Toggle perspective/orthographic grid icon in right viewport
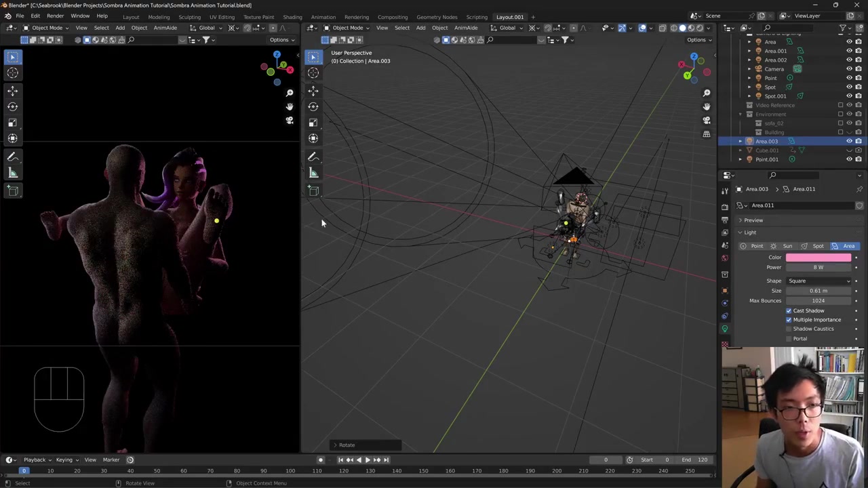 coord(707,134)
